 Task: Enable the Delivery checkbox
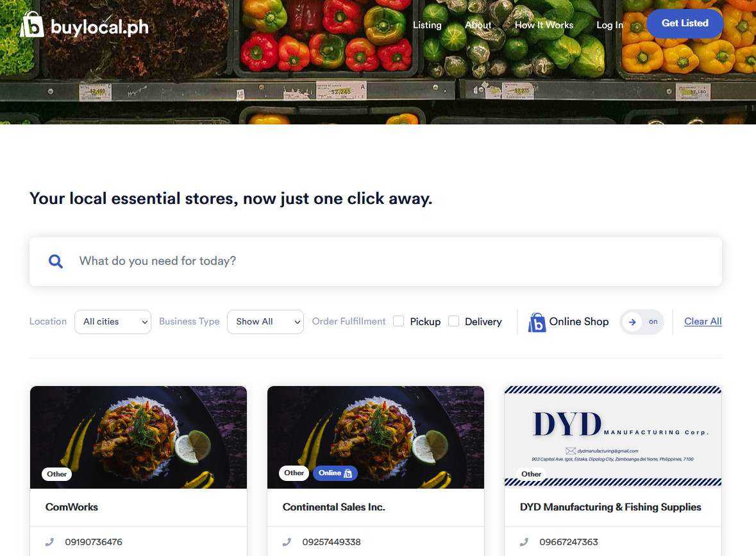[x=454, y=321]
